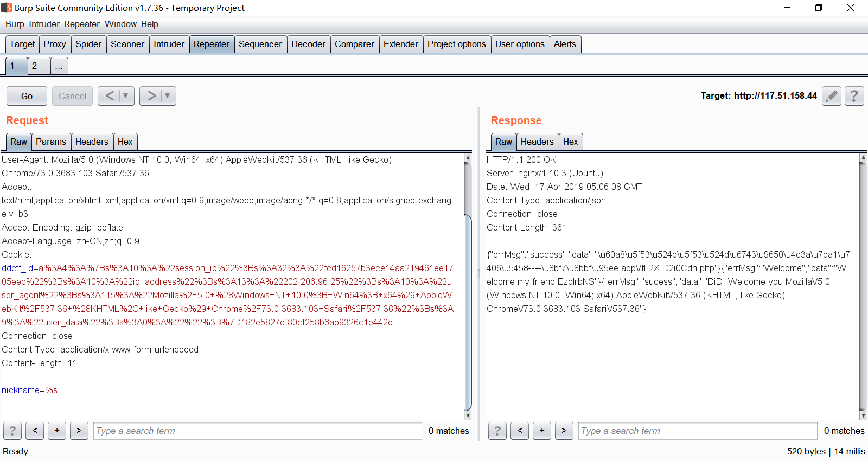Switch to the Target tab
Image resolution: width=868 pixels, height=461 pixels.
22,44
